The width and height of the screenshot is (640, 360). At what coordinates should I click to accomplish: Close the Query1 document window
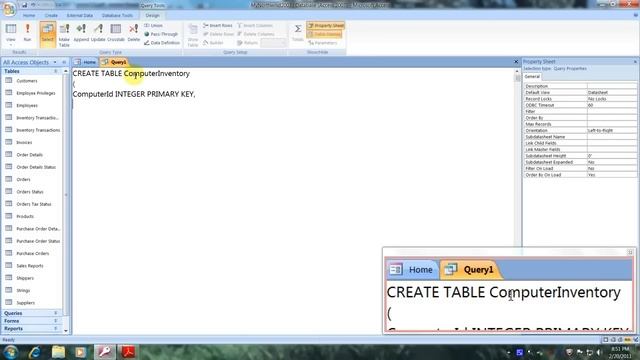(516, 62)
